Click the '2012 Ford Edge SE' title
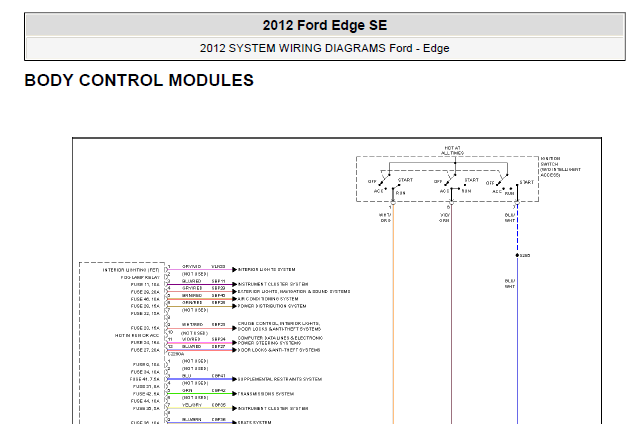Image resolution: width=640 pixels, height=424 pixels. click(x=324, y=25)
